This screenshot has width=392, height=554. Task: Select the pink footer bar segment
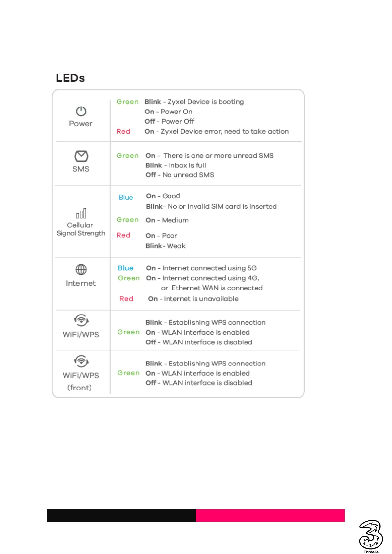[x=270, y=515]
